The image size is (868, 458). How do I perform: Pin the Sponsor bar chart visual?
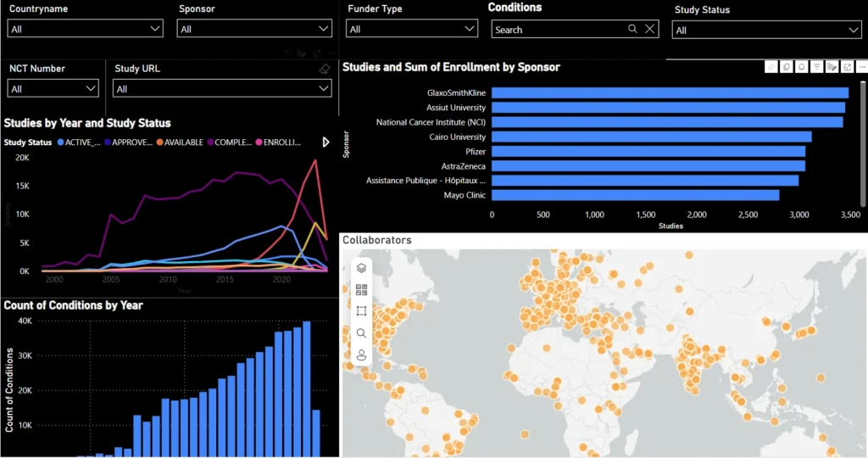(771, 67)
